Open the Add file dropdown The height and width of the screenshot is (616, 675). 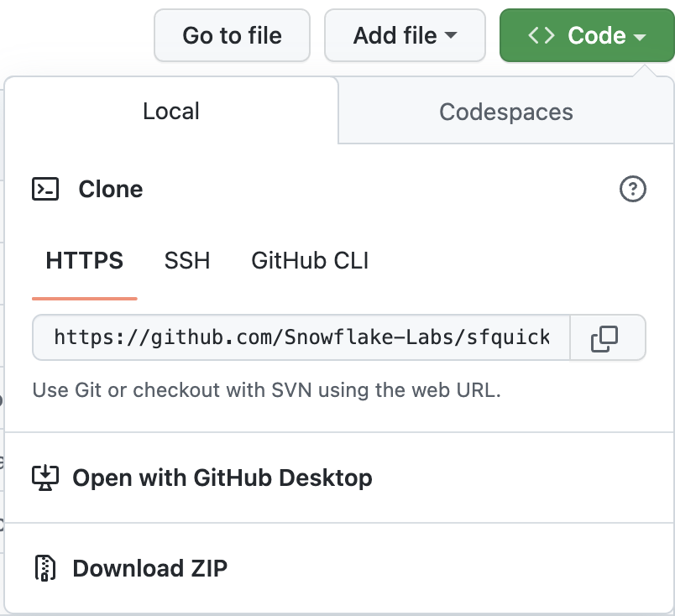(405, 35)
